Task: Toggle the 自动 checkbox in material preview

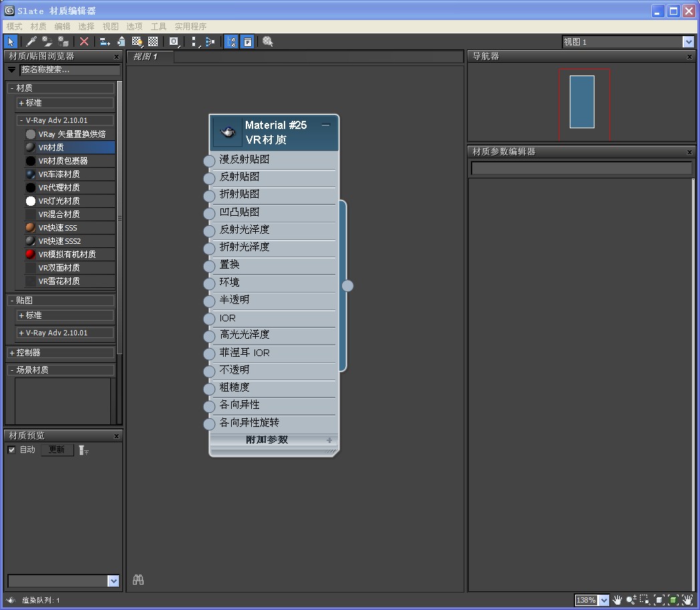Action: pos(11,450)
